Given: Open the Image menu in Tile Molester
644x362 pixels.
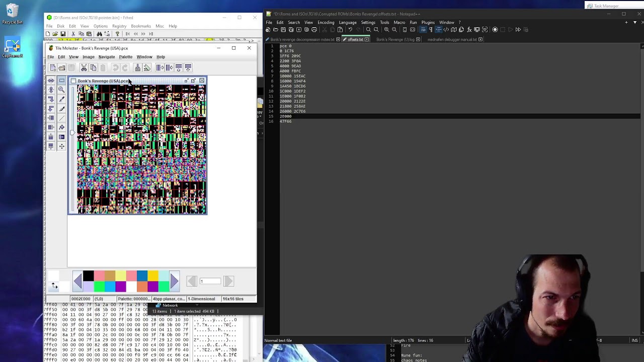Looking at the screenshot, I should (x=89, y=57).
